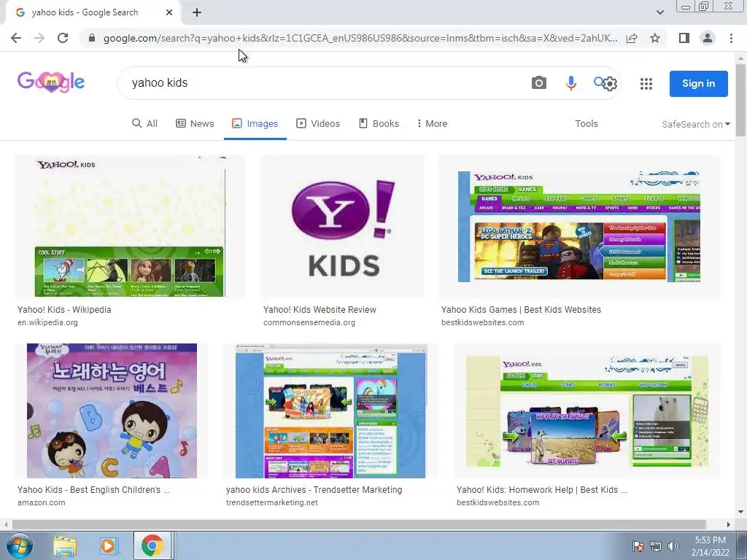Click the taskbar clock 5:53 PM
This screenshot has height=560, width=747.
pos(710,546)
